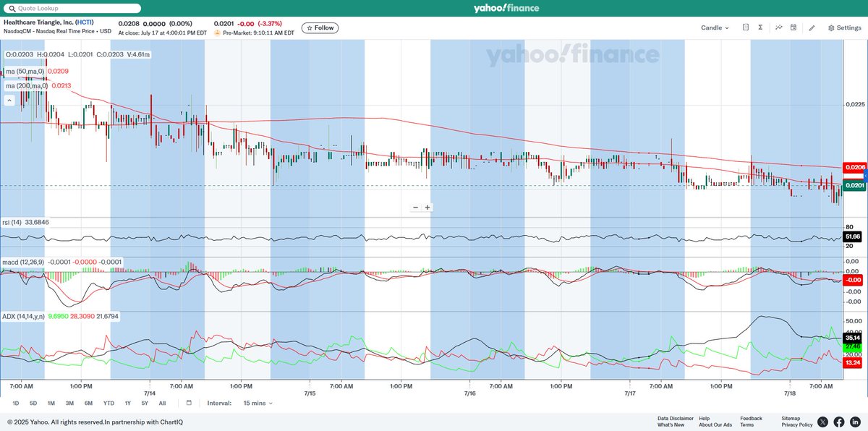Click the search magnifier icon

[11, 8]
